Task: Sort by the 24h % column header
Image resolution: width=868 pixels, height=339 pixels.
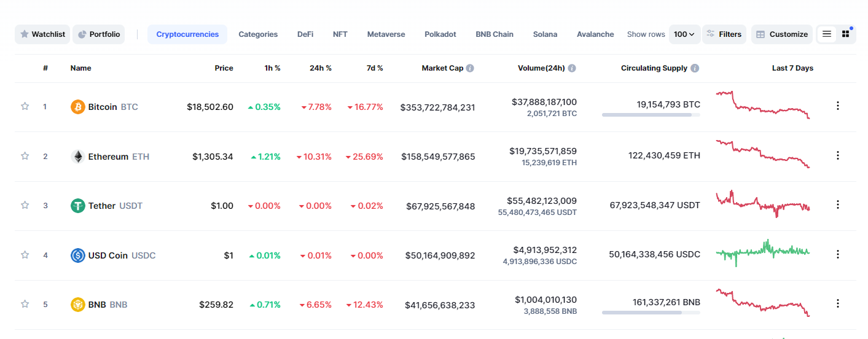Action: (321, 68)
